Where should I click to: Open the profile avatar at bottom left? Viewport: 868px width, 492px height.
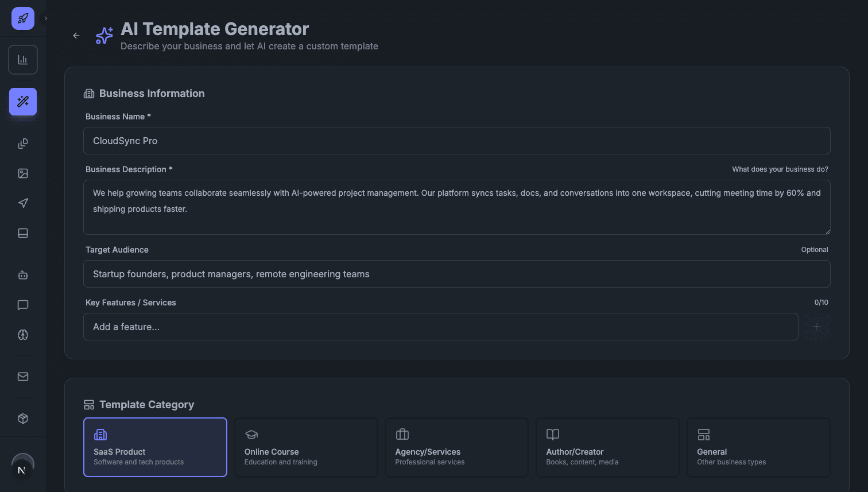[23, 467]
